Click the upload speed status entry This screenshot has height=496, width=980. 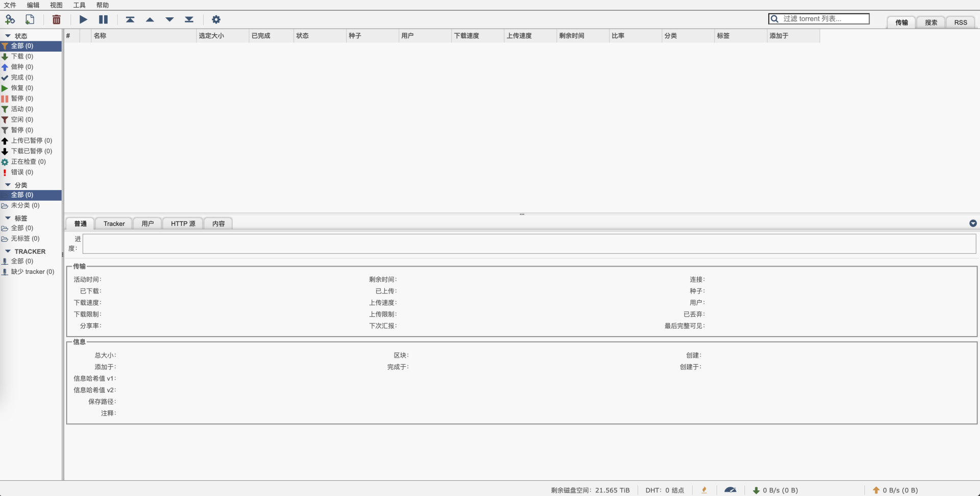(895, 490)
